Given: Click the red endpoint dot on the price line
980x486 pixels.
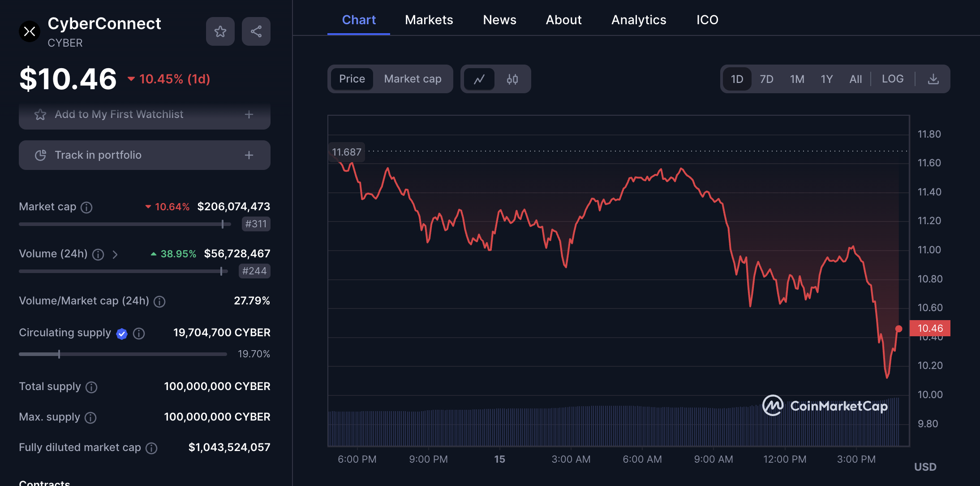Looking at the screenshot, I should pyautogui.click(x=898, y=329).
